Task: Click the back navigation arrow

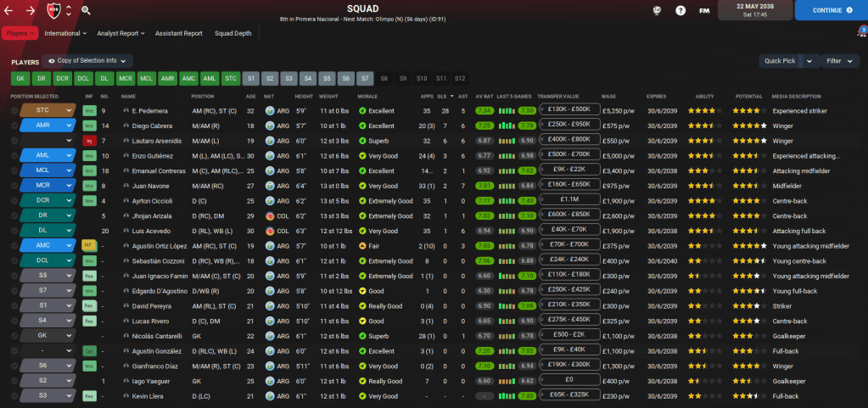Action: pos(11,10)
